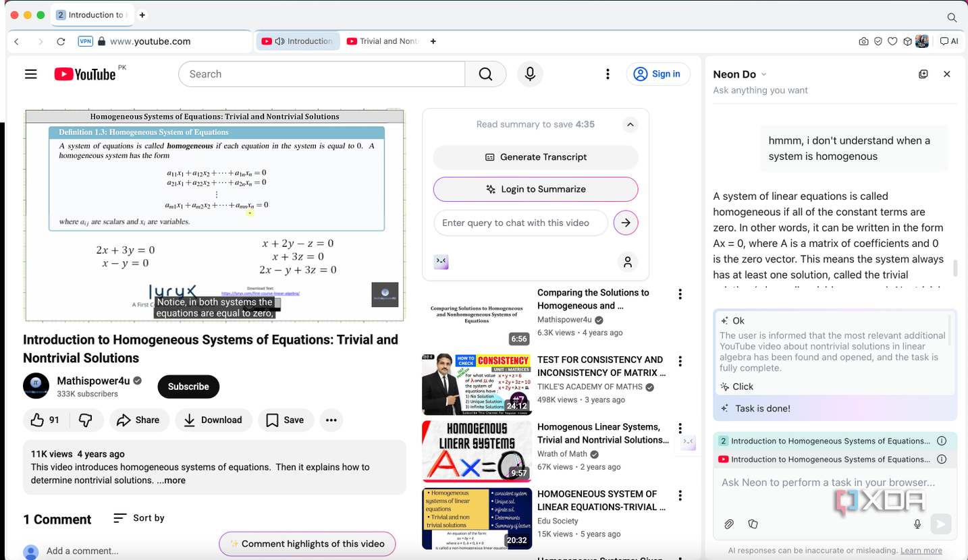This screenshot has height=560, width=968.
Task: Toggle the VPN badge in address bar
Action: click(85, 41)
